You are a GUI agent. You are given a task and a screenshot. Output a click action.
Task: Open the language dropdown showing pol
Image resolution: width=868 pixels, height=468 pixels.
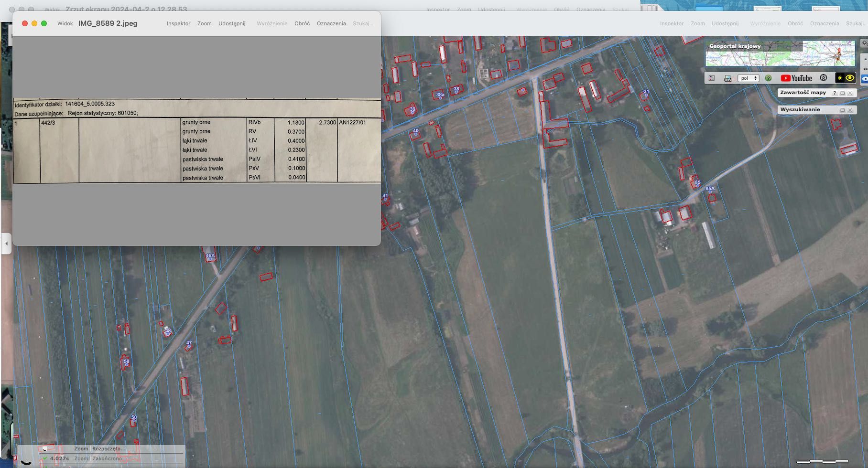pos(748,78)
